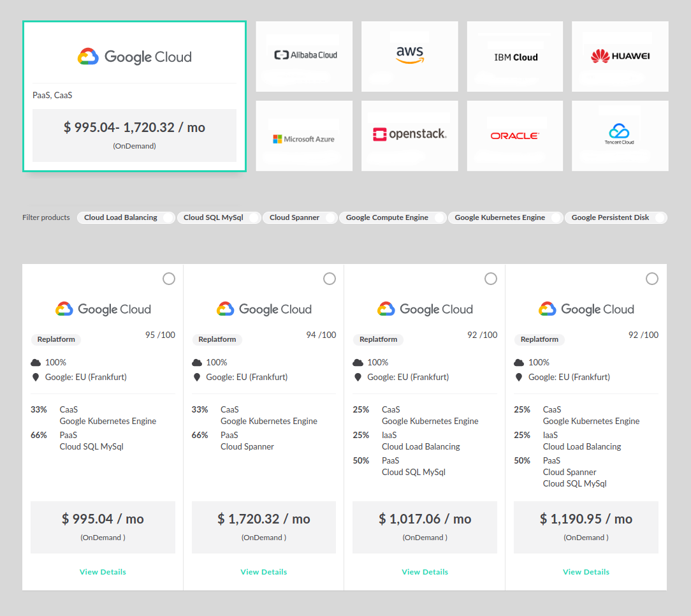This screenshot has width=691, height=616.
Task: Click the cloud coverage icon in the 95/100 offer
Action: coord(36,362)
